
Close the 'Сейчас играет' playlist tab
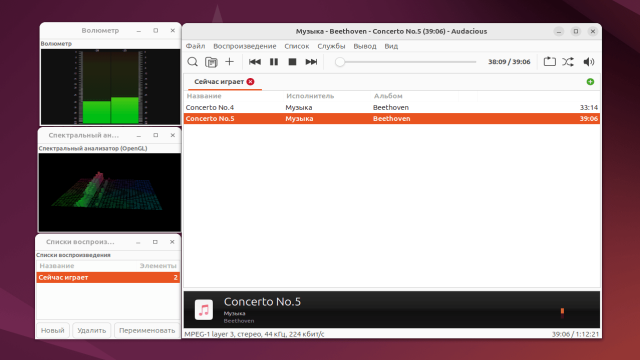[x=251, y=82]
